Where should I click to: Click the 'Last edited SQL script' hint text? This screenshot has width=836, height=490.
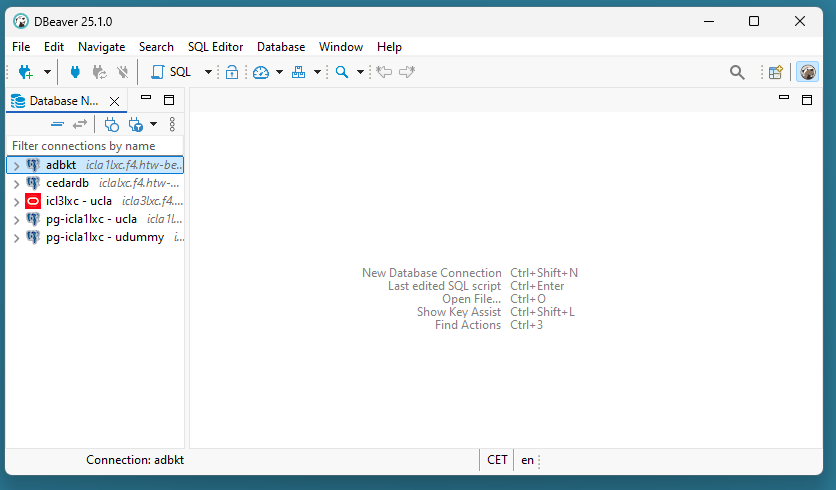click(445, 286)
